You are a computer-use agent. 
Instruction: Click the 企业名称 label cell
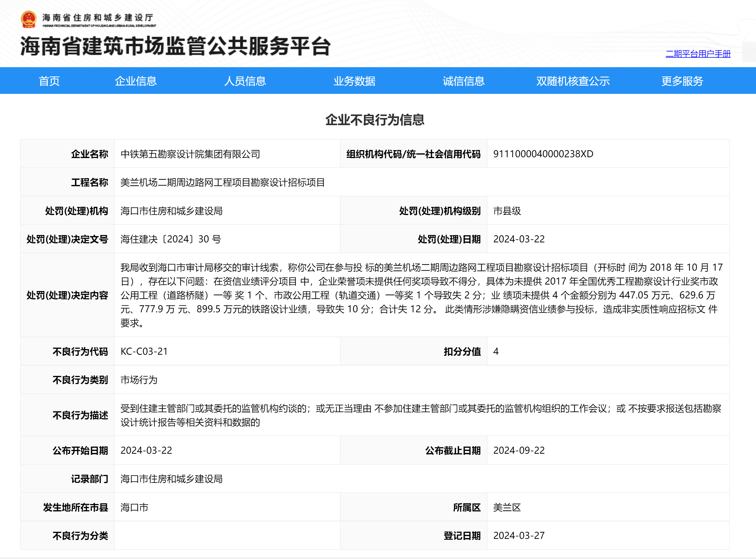(67, 154)
